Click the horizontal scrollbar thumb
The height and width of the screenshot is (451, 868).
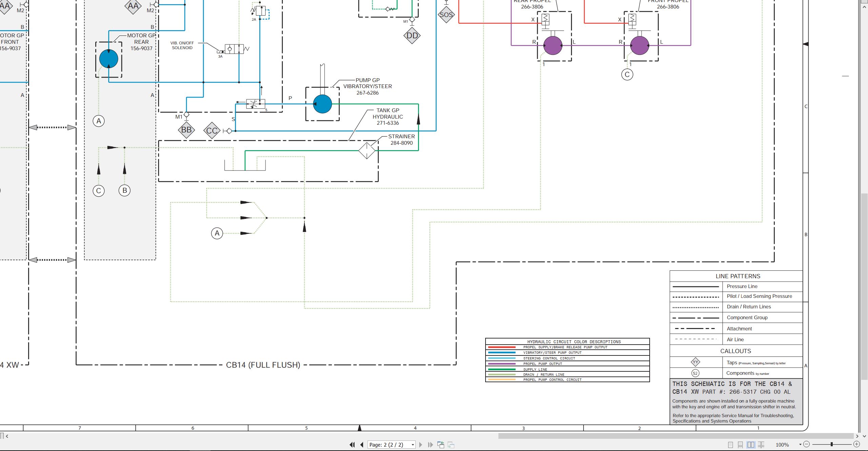coord(676,436)
